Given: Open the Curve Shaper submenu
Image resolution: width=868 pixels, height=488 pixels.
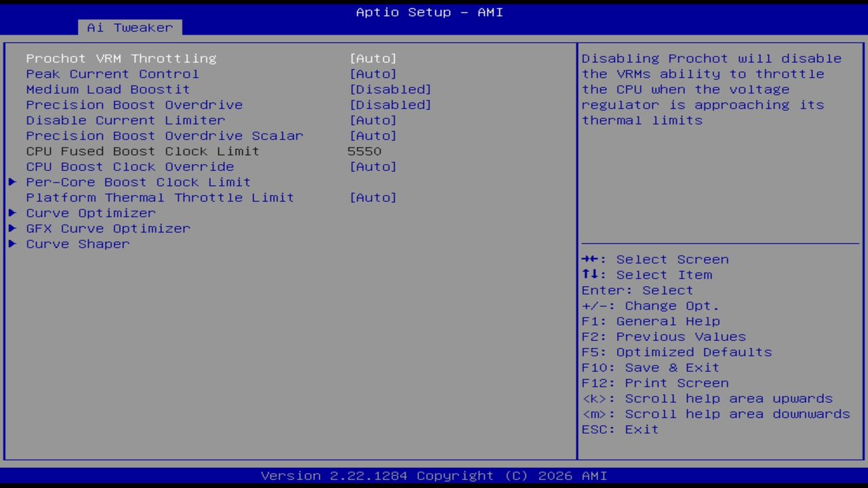Looking at the screenshot, I should click(x=78, y=244).
